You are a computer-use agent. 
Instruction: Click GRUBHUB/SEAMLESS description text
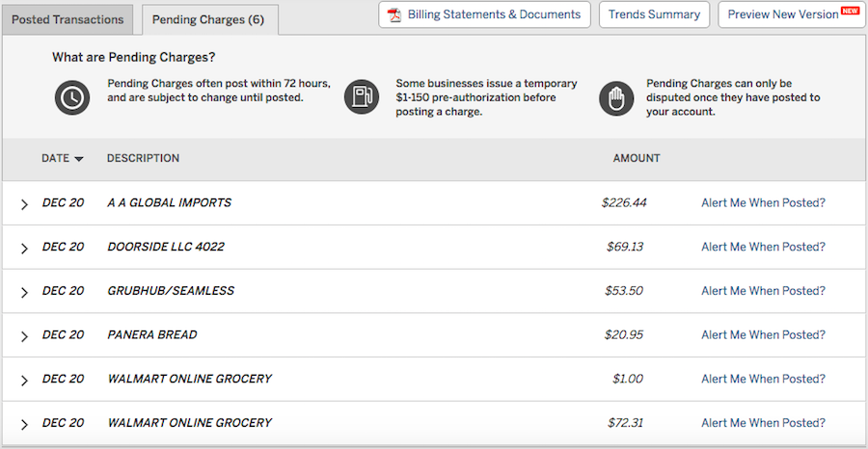(171, 290)
